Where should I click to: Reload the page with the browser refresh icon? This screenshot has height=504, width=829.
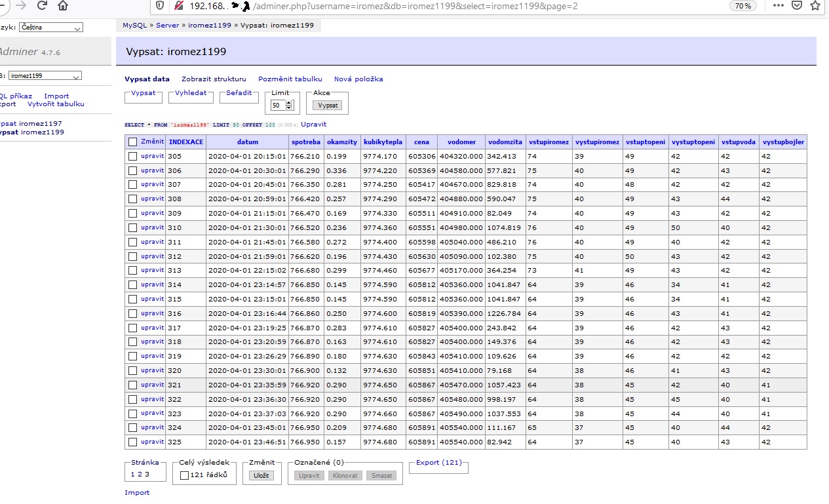(42, 6)
